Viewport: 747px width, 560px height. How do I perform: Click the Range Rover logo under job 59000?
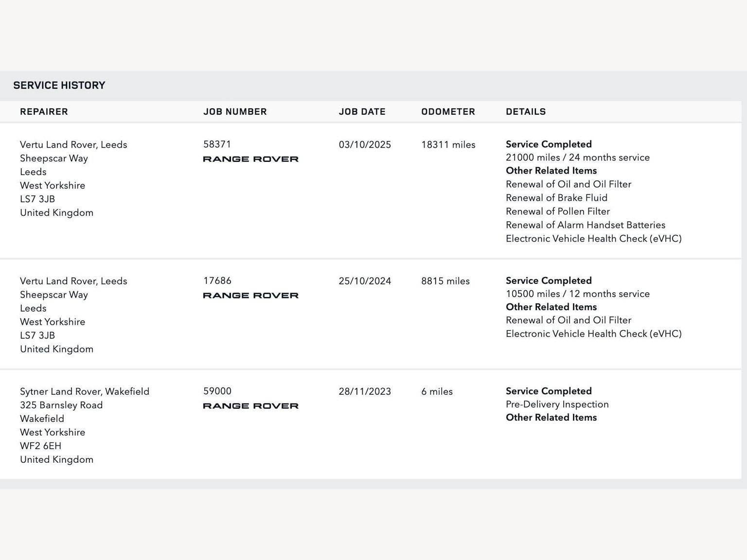tap(250, 406)
